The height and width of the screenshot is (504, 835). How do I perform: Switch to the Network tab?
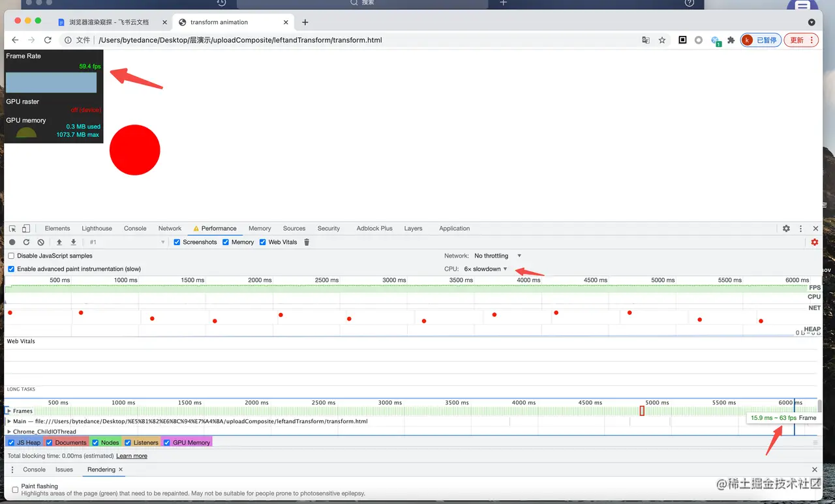pyautogui.click(x=170, y=229)
